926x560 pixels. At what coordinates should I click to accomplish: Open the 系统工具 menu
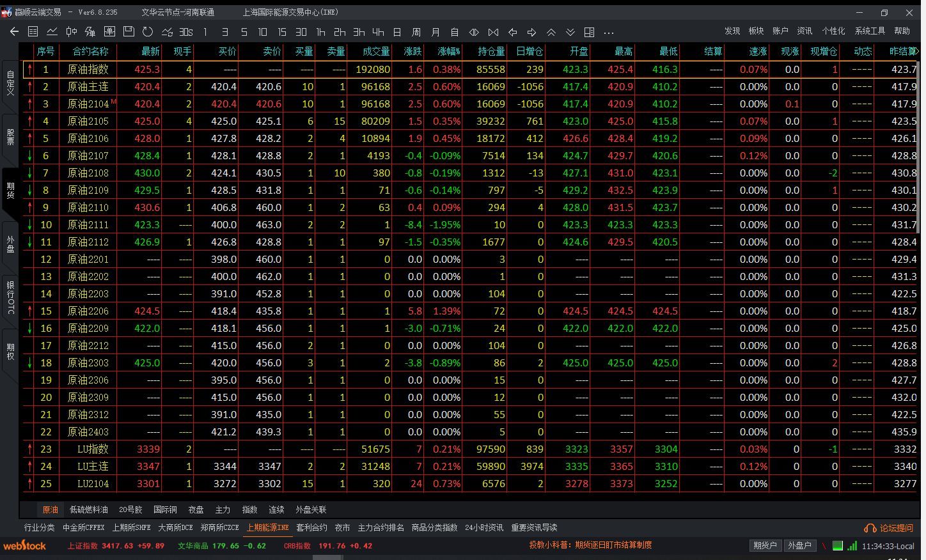click(x=870, y=31)
